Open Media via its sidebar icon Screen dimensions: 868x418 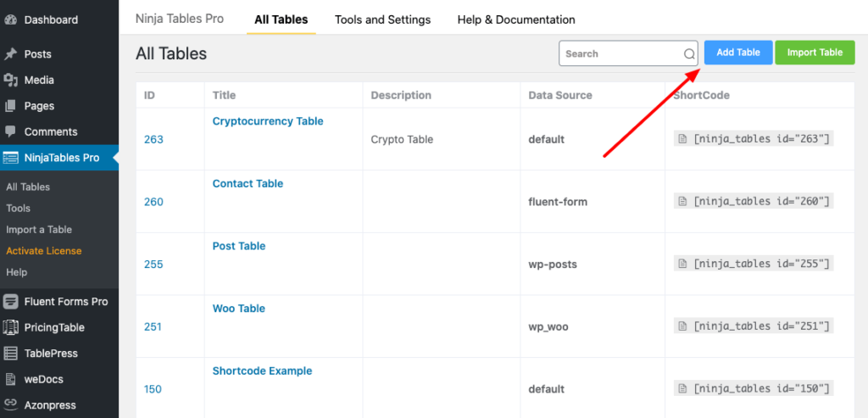(x=11, y=81)
